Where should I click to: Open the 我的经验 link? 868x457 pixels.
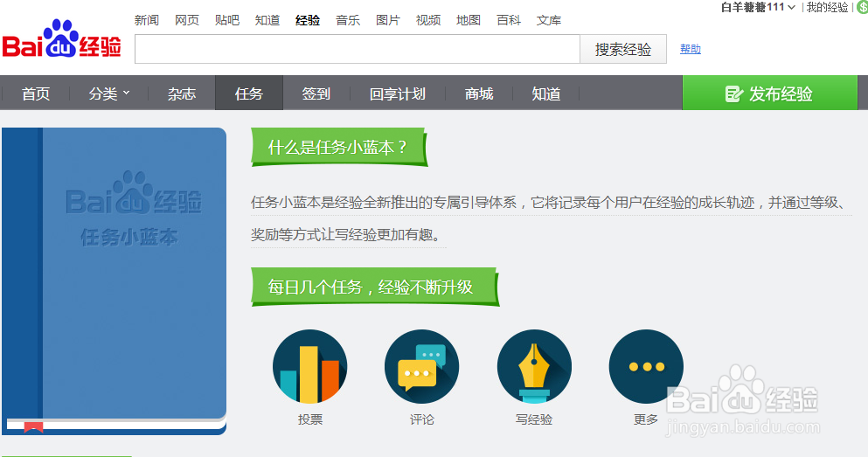click(827, 7)
